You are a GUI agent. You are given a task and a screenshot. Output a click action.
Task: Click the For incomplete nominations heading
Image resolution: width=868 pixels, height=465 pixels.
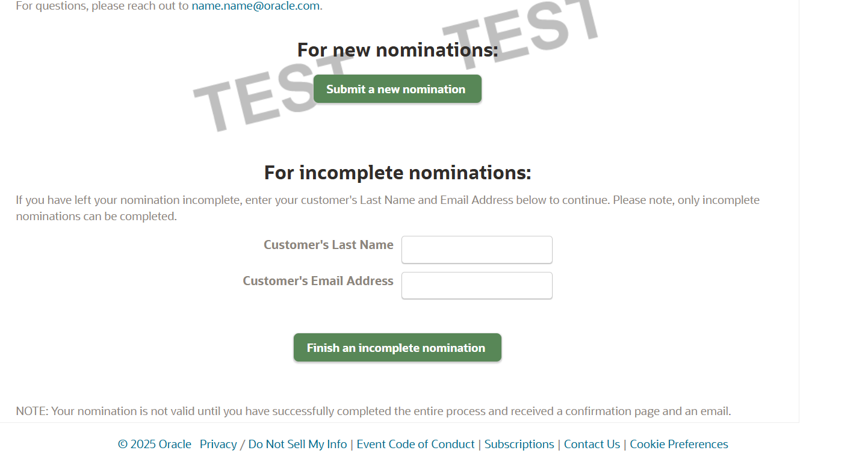(x=397, y=173)
